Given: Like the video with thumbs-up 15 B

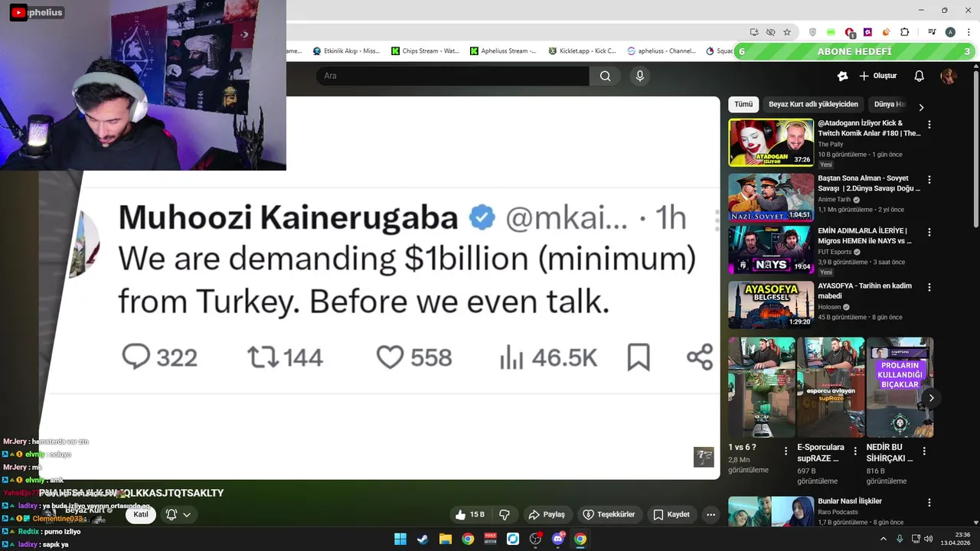Looking at the screenshot, I should [469, 514].
